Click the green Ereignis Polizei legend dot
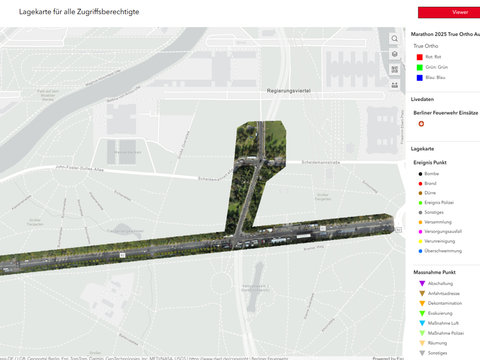 click(x=420, y=203)
